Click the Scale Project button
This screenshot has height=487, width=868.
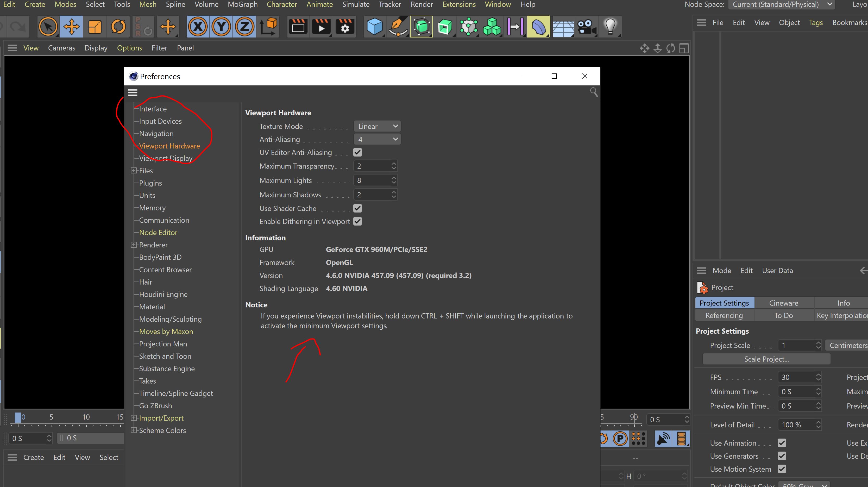coord(766,359)
